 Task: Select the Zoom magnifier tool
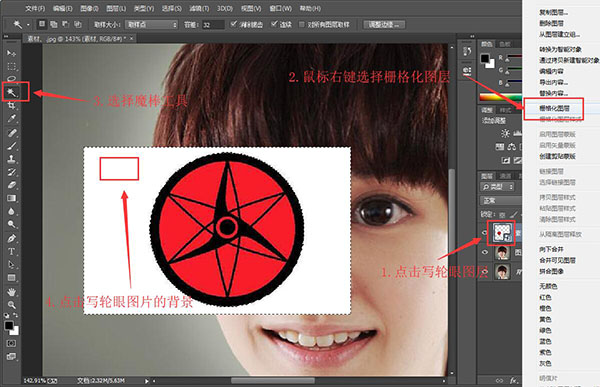point(11,305)
